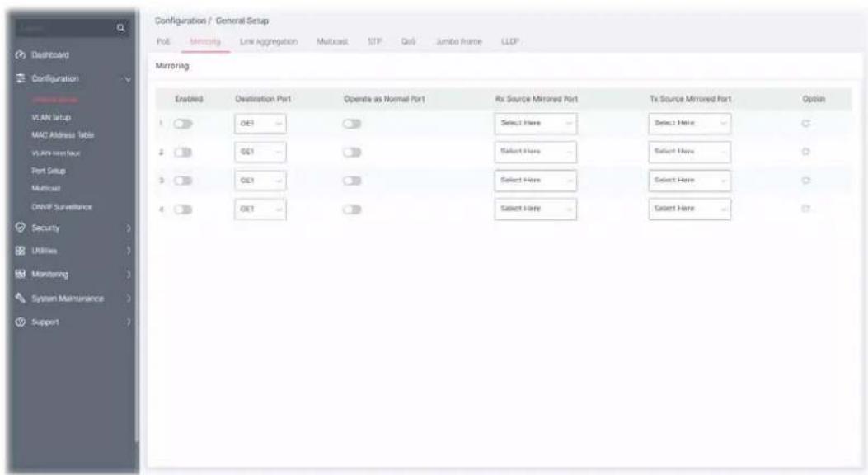Viewport: 868px width, 475px height.
Task: Open Multicast in sidebar submenu
Action: 46,188
